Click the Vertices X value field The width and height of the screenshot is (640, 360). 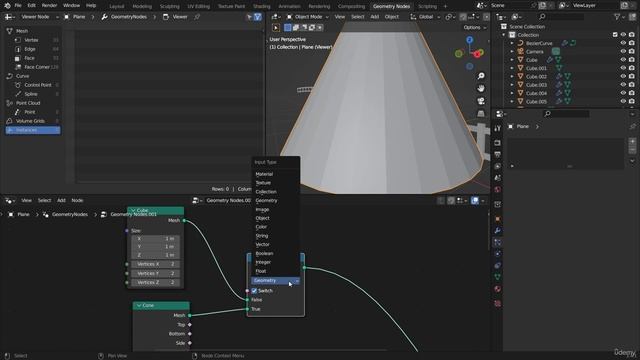(x=156, y=264)
